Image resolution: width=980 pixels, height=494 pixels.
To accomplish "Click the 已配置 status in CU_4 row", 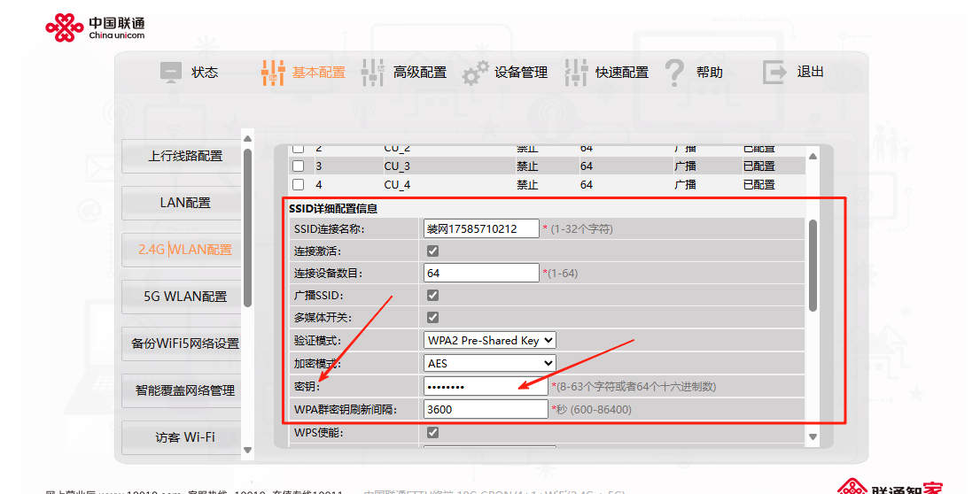I will [758, 185].
